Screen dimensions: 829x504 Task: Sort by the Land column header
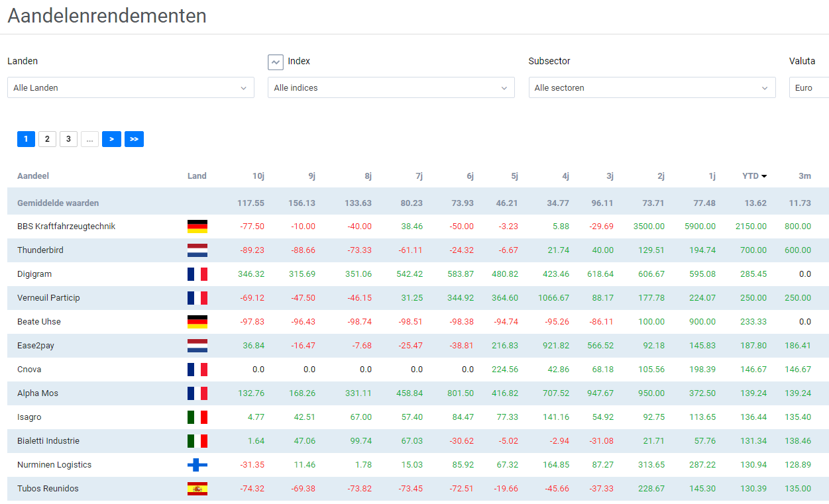[x=197, y=176]
